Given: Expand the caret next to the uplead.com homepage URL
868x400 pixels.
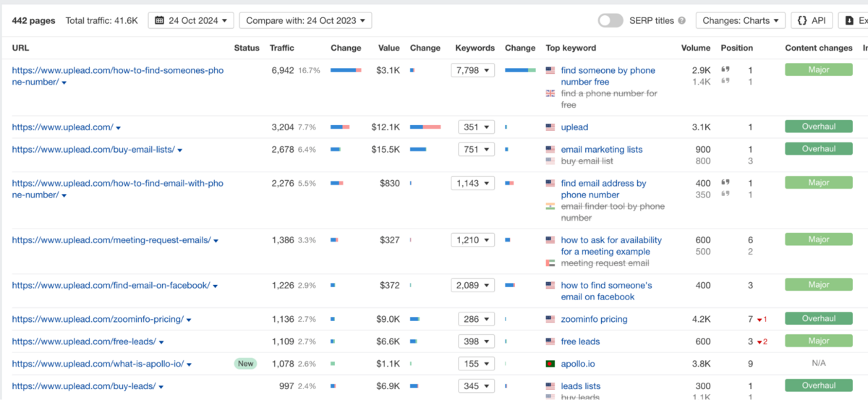Looking at the screenshot, I should tap(119, 128).
